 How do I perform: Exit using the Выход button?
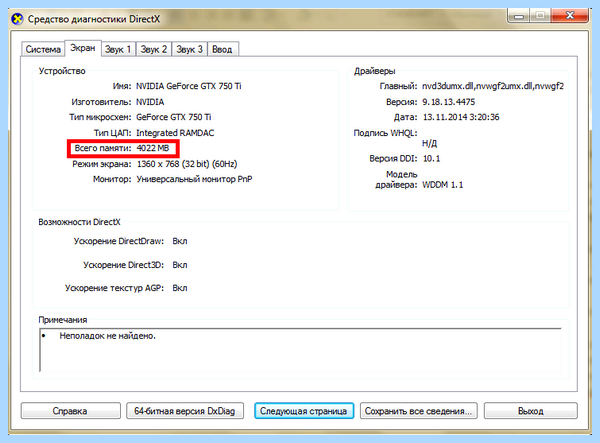click(x=530, y=411)
